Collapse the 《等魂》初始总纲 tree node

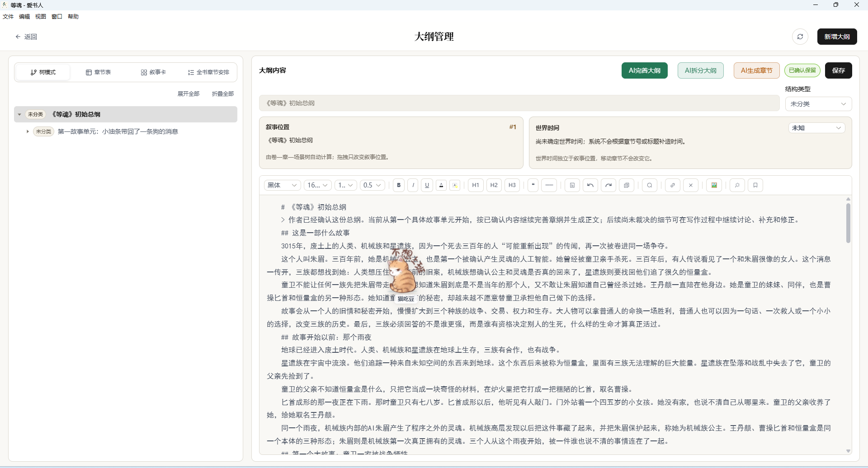pyautogui.click(x=19, y=115)
